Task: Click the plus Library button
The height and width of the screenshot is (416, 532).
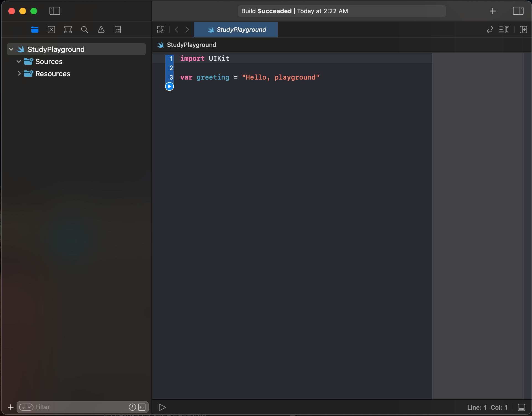Action: (492, 11)
